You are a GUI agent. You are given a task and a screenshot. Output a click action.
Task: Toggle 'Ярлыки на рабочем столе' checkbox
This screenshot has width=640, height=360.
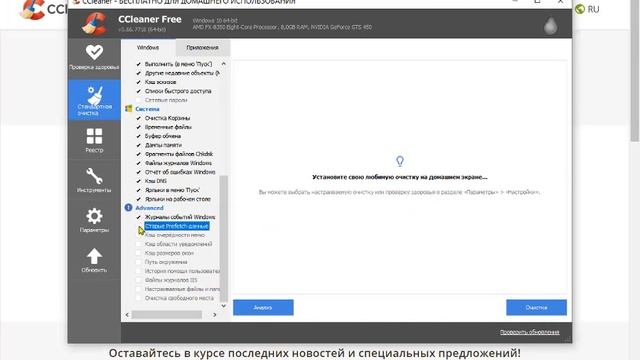coord(138,199)
